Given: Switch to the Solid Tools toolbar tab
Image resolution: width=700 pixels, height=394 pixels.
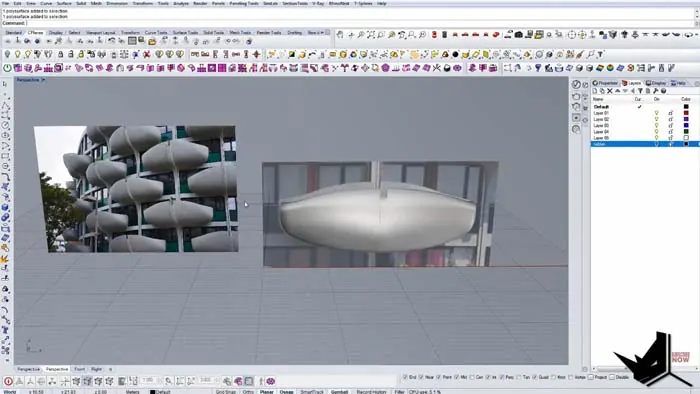Looking at the screenshot, I should [x=213, y=33].
